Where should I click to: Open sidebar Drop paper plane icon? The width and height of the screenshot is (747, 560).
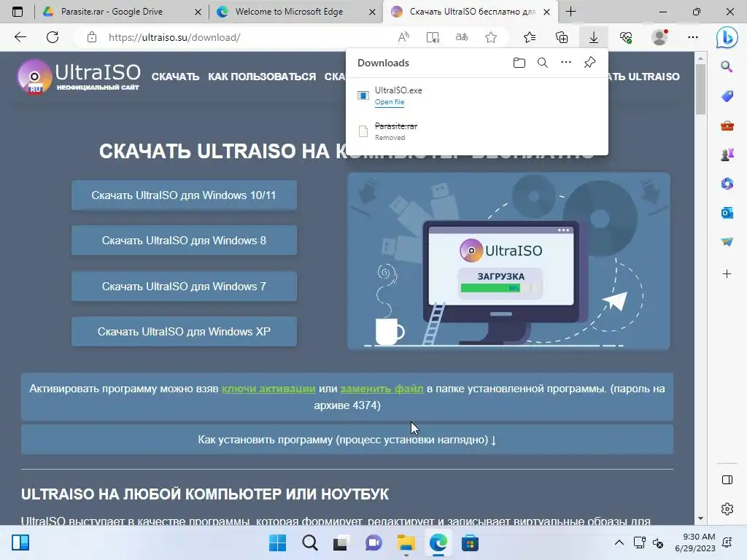point(727,242)
